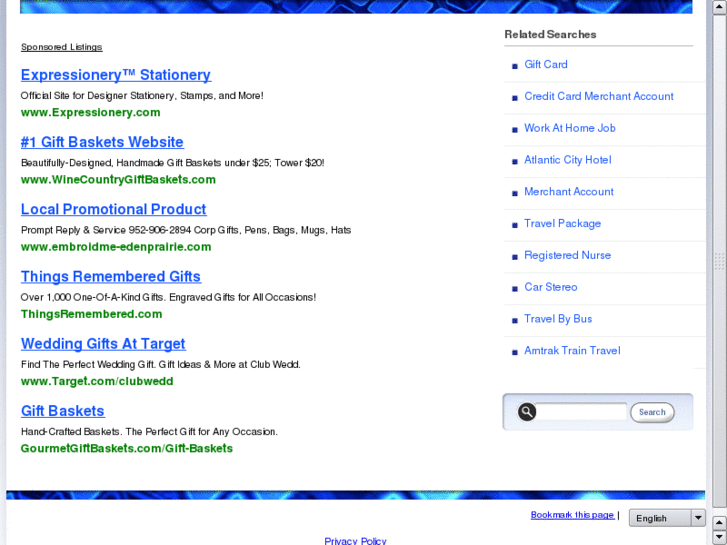The width and height of the screenshot is (727, 545).
Task: Click text 'Hand-Crafted Baskets. The Perfect Gift'
Action: click(x=108, y=432)
